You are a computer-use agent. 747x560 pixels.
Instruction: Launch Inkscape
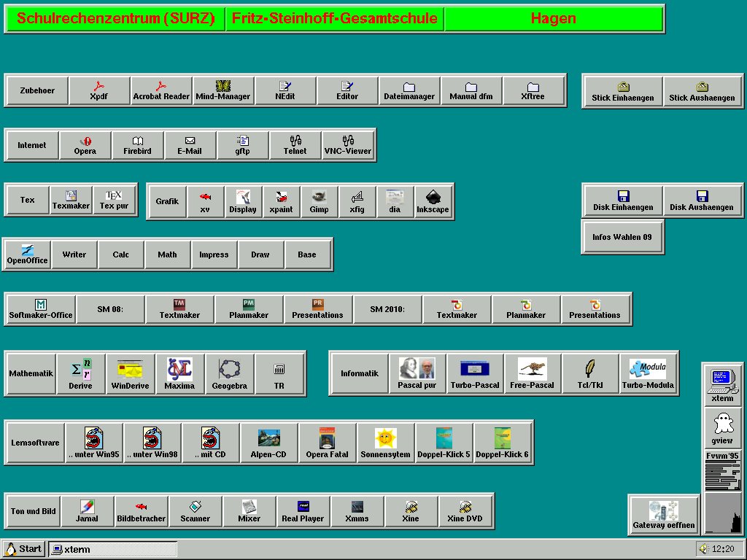coord(433,201)
